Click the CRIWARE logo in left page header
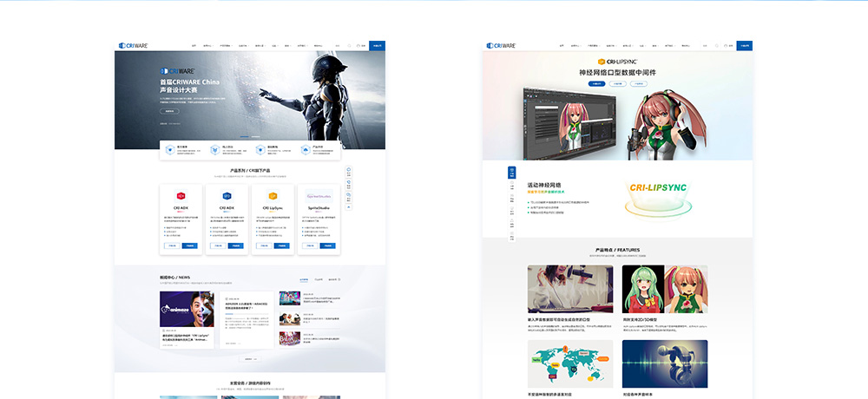The width and height of the screenshot is (868, 399). pyautogui.click(x=134, y=45)
